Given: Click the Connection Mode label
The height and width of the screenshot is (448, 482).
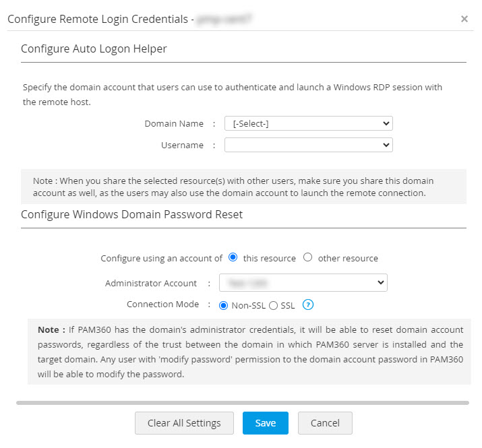Looking at the screenshot, I should 162,305.
